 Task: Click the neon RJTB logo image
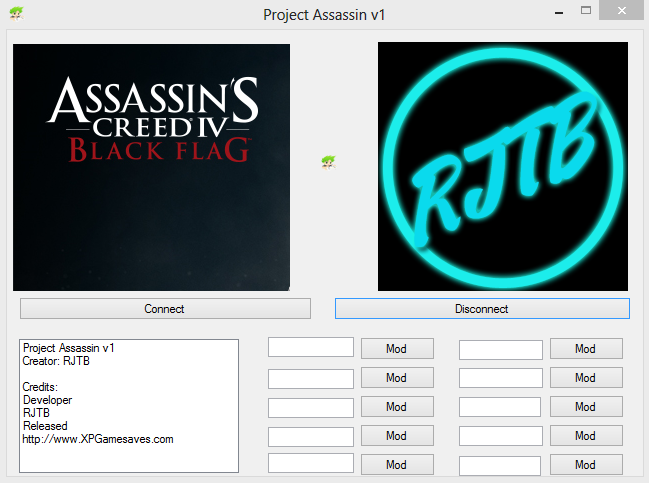pyautogui.click(x=502, y=166)
